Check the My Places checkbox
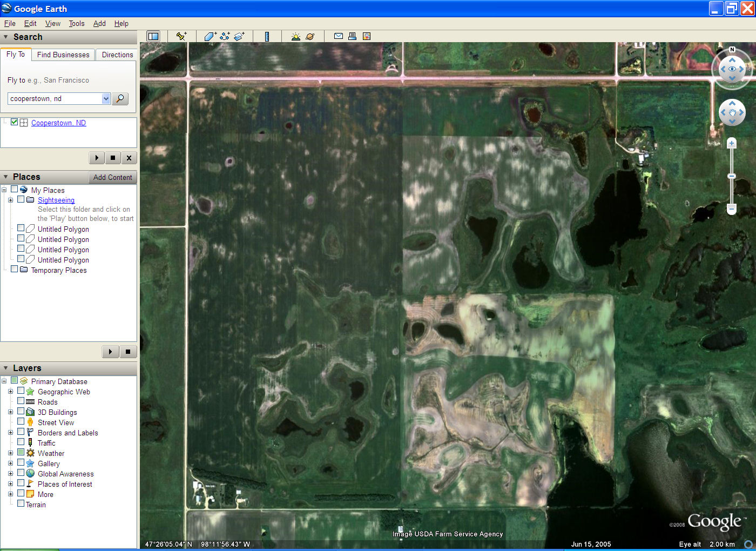 click(x=15, y=190)
